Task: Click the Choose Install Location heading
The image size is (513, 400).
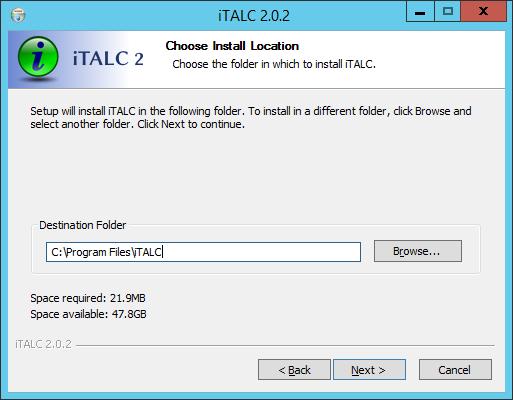Action: 232,46
